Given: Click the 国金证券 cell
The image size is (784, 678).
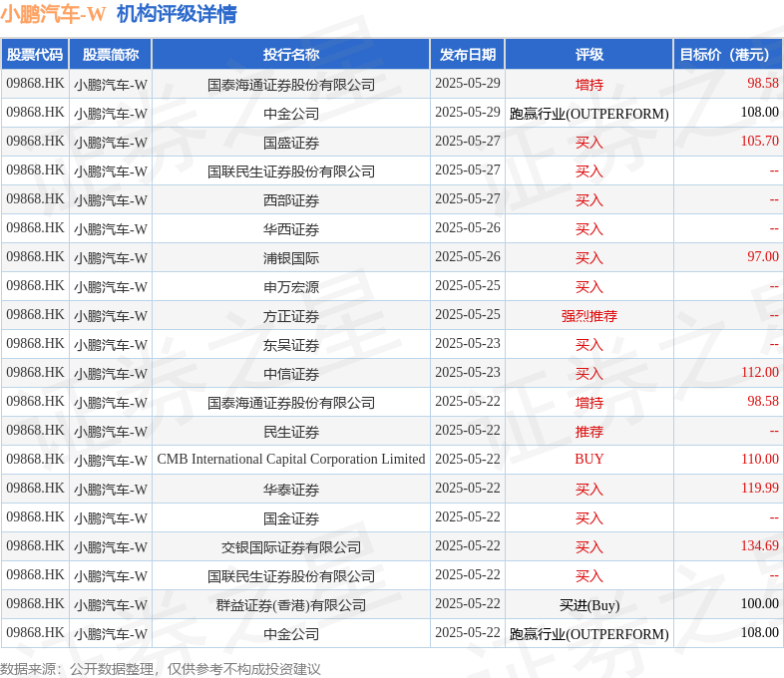Looking at the screenshot, I should [291, 518].
